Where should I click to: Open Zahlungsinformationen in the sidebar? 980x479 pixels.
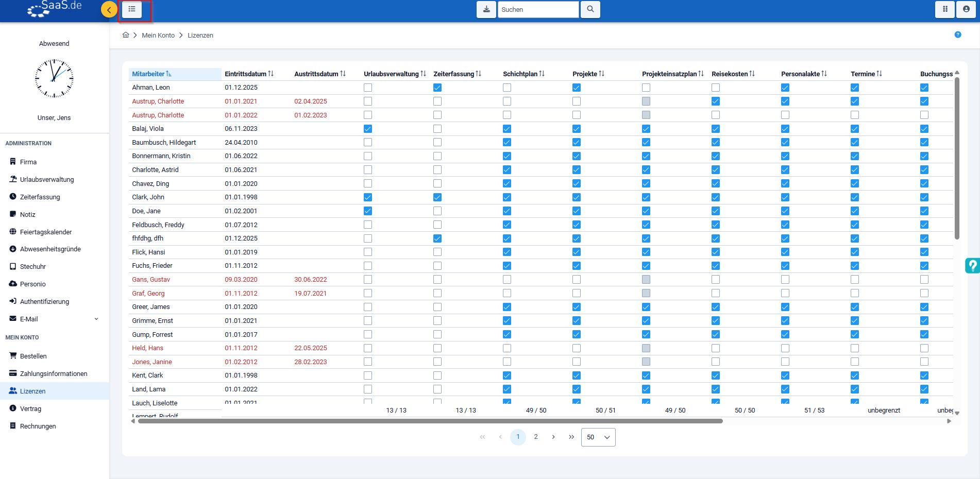coord(54,374)
